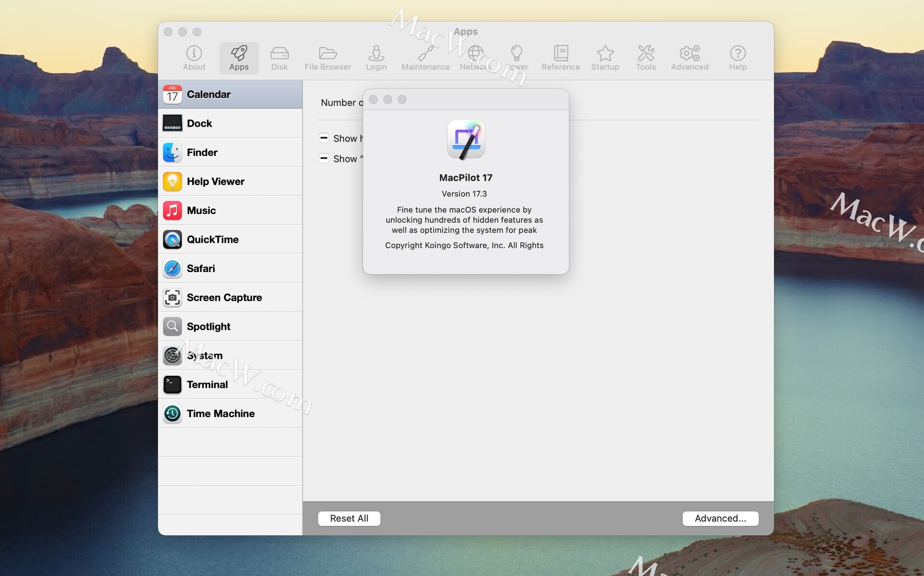Toggle the second Show checkbox
This screenshot has width=924, height=576.
point(324,158)
